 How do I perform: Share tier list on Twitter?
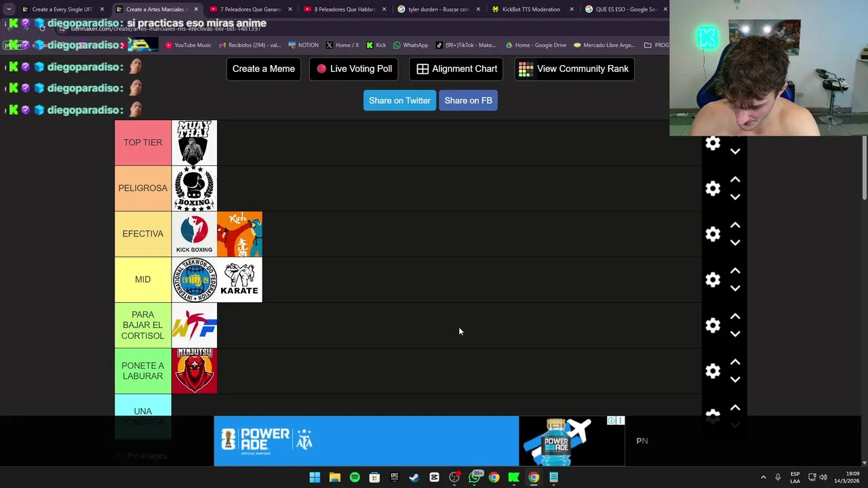399,100
